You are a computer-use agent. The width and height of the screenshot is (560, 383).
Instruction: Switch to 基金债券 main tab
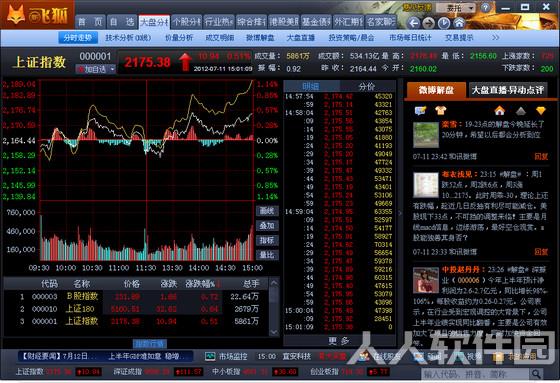pyautogui.click(x=316, y=22)
